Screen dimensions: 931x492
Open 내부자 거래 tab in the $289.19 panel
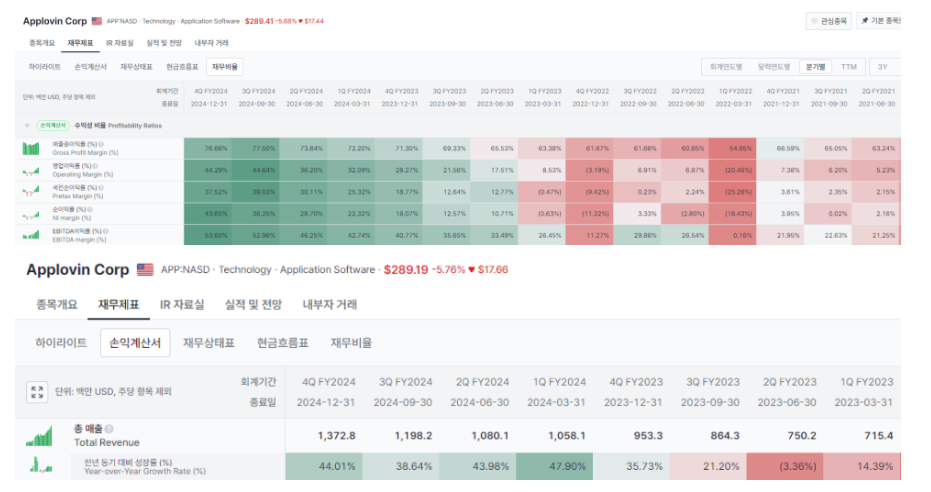[330, 305]
